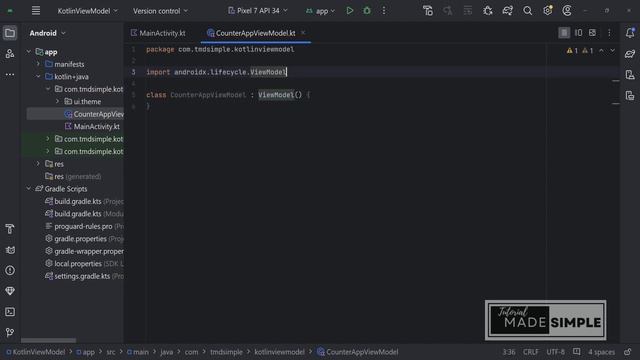640x360 pixels.
Task: Expand the manifests folder
Action: coord(38,64)
